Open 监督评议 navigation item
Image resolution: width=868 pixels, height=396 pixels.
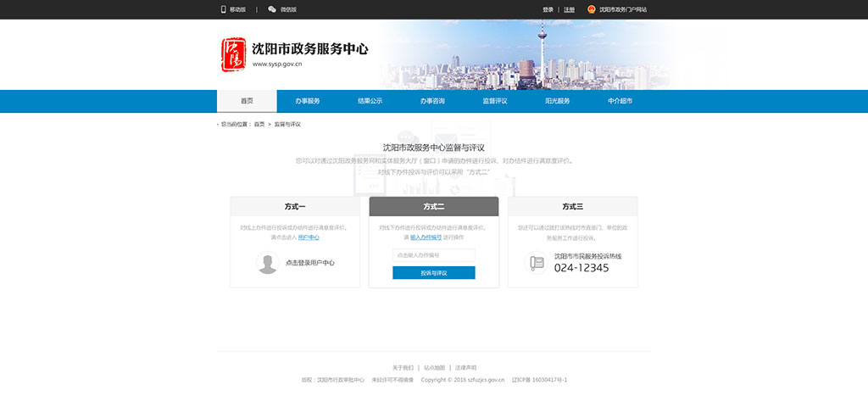pos(495,101)
